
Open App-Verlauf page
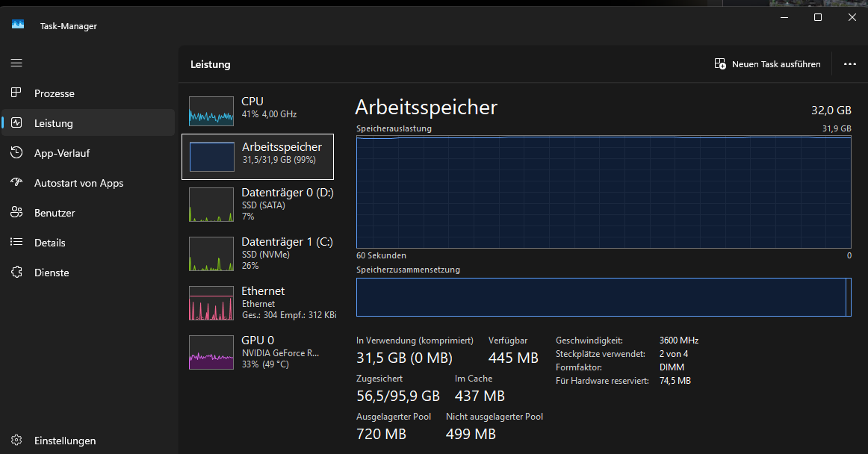[88, 153]
